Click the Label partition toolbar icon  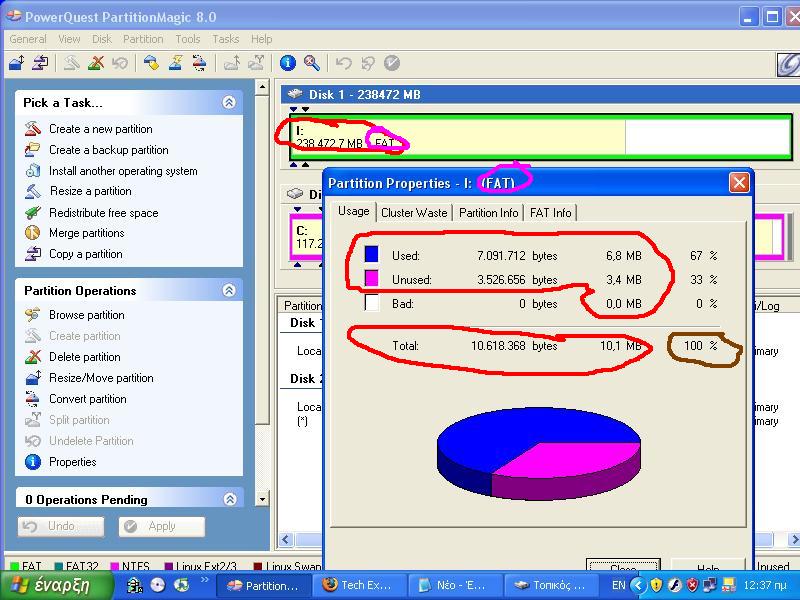coord(151,63)
